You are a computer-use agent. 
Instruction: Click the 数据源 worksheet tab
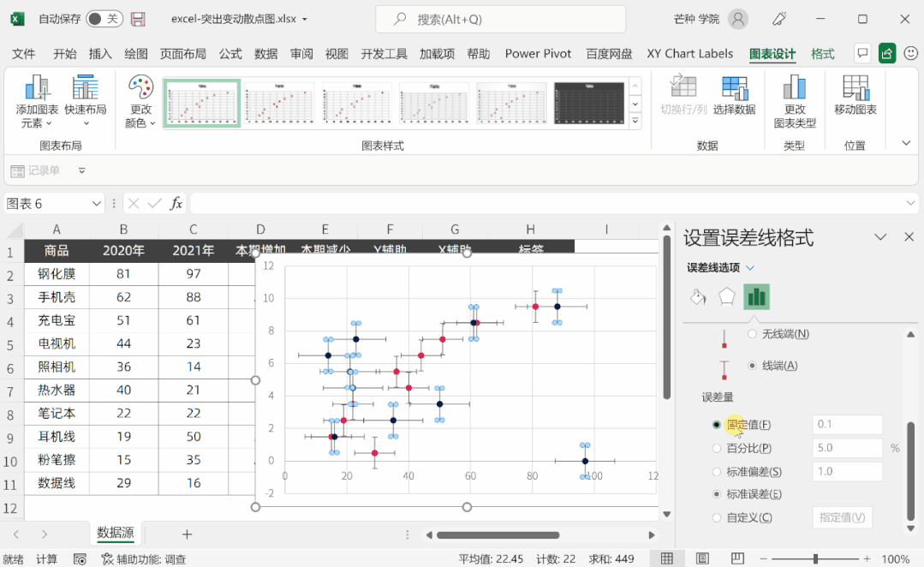pos(116,533)
